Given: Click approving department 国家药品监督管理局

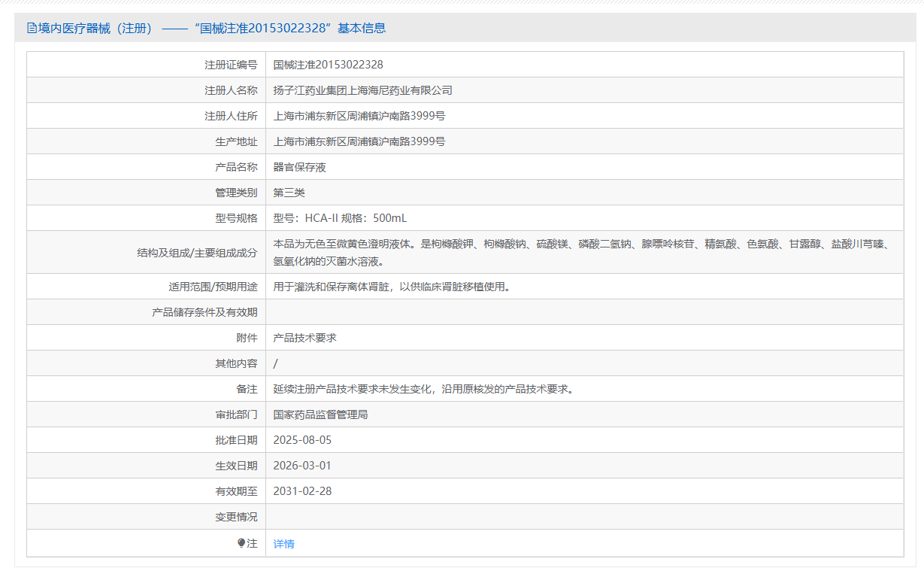Looking at the screenshot, I should tap(321, 415).
